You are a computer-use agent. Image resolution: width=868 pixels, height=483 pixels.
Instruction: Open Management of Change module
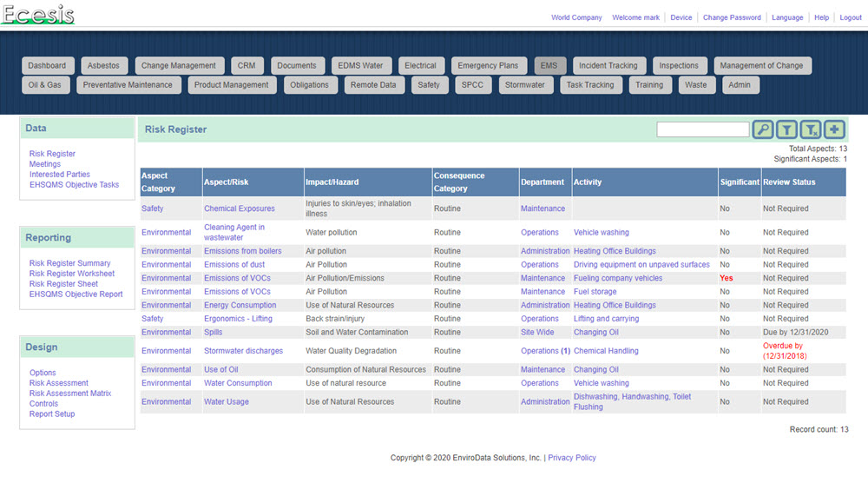[x=762, y=65]
